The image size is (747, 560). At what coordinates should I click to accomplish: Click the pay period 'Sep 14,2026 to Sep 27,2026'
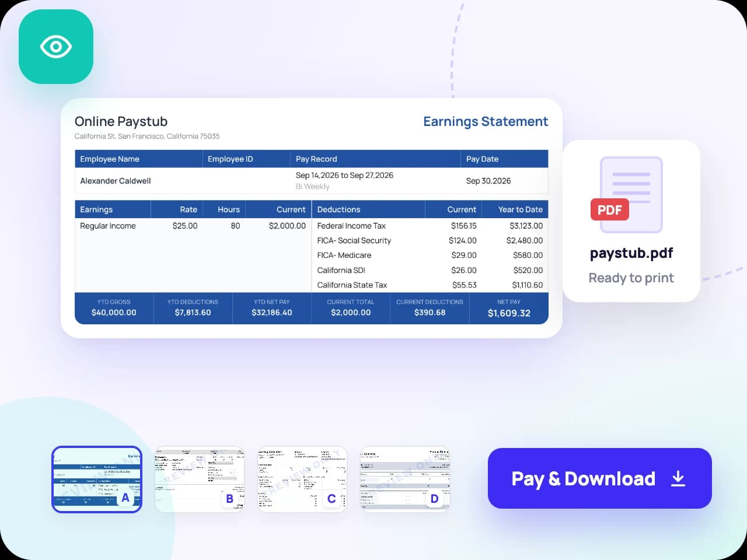click(x=344, y=175)
